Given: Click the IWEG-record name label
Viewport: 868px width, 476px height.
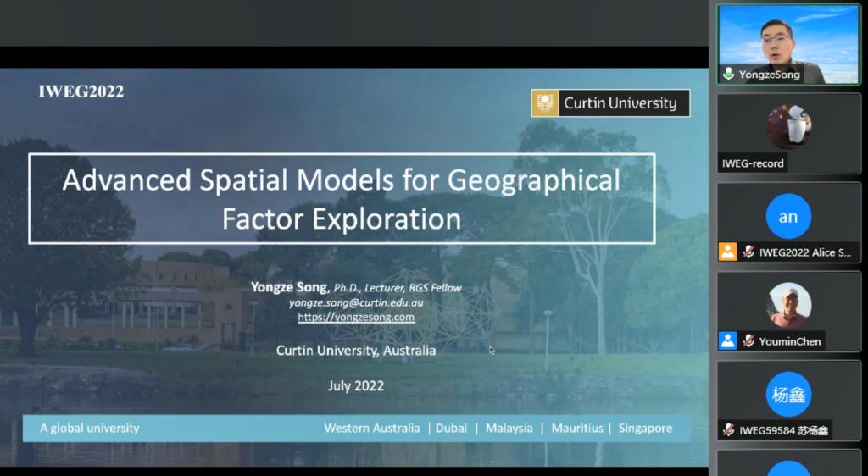Looking at the screenshot, I should tap(753, 163).
